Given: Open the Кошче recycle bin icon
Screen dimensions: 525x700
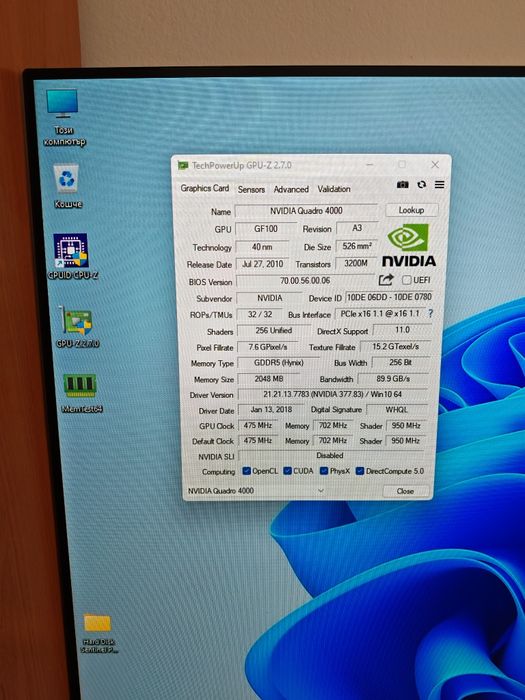Looking at the screenshot, I should coord(67,186).
